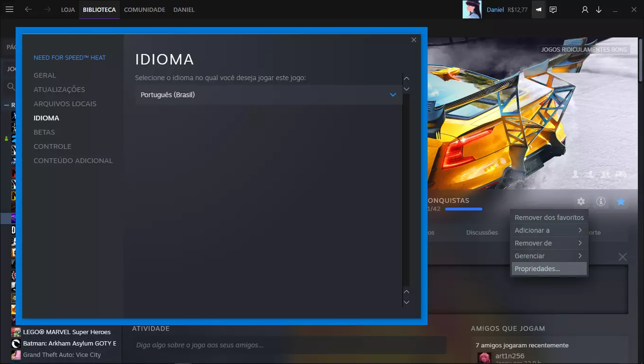Open the DANIEL profile tab
This screenshot has width=644, height=364.
pyautogui.click(x=184, y=9)
